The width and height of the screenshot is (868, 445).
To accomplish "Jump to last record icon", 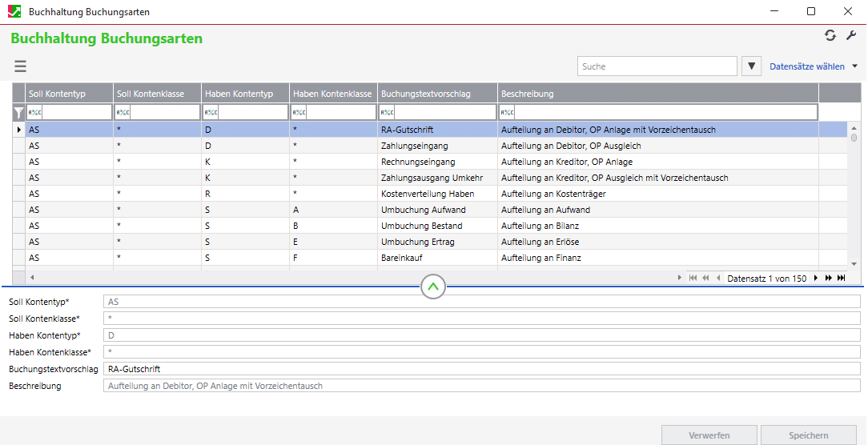I will point(842,278).
